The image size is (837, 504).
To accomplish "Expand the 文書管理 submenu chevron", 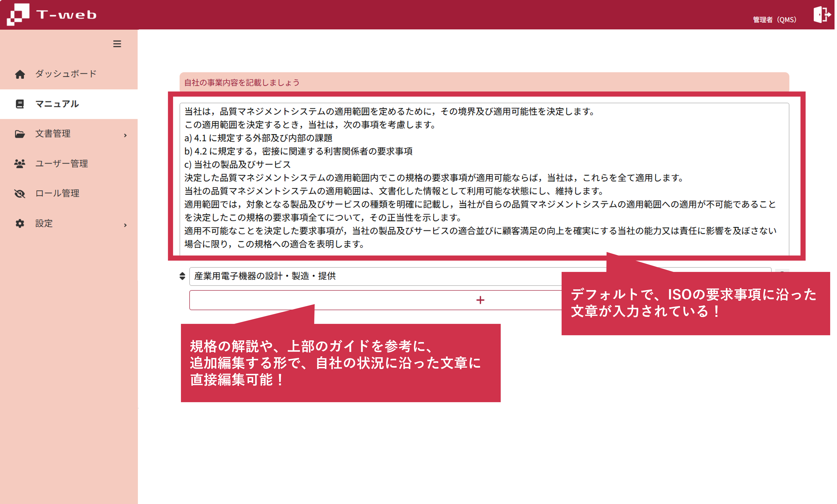I will [x=125, y=135].
